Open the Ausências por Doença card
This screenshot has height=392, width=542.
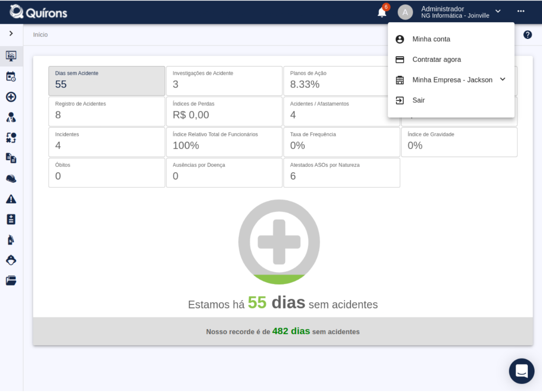[x=225, y=173]
